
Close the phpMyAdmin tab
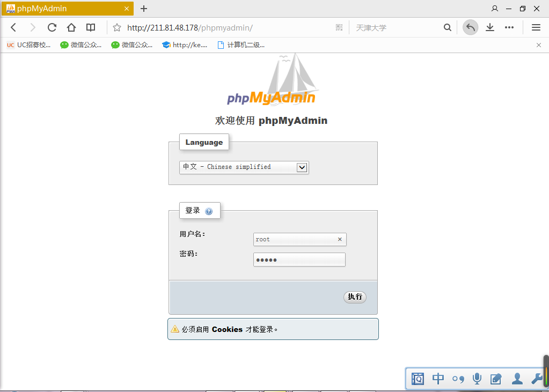pos(127,9)
